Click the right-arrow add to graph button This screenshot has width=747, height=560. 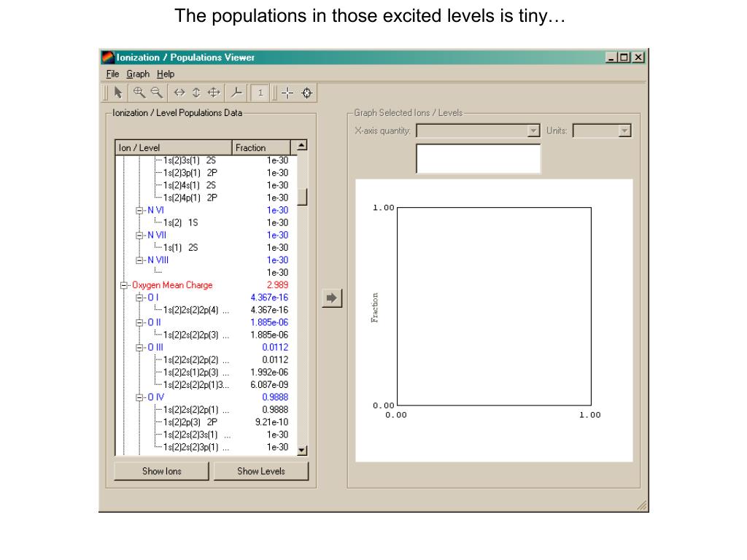tap(332, 298)
